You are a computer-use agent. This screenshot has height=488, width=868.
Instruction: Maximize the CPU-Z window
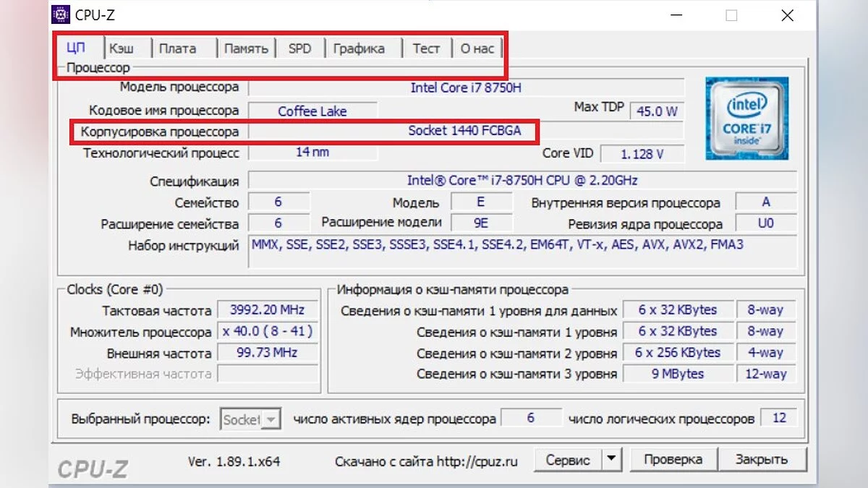pos(731,15)
